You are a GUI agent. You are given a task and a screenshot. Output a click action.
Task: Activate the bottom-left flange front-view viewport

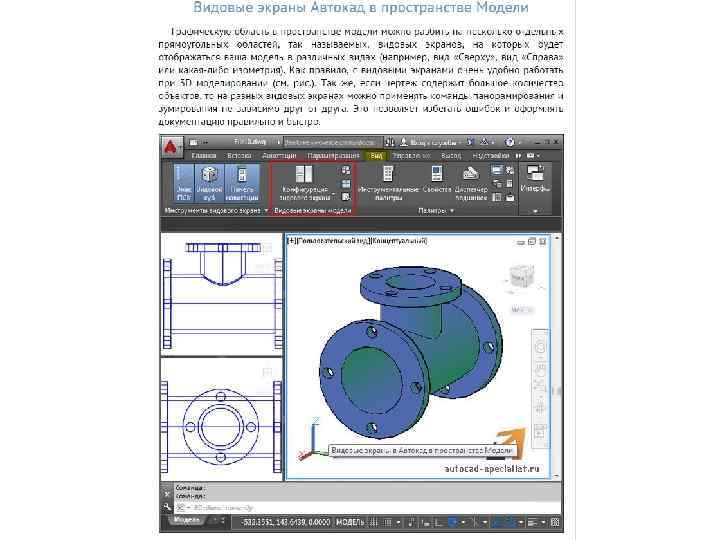pos(221,419)
